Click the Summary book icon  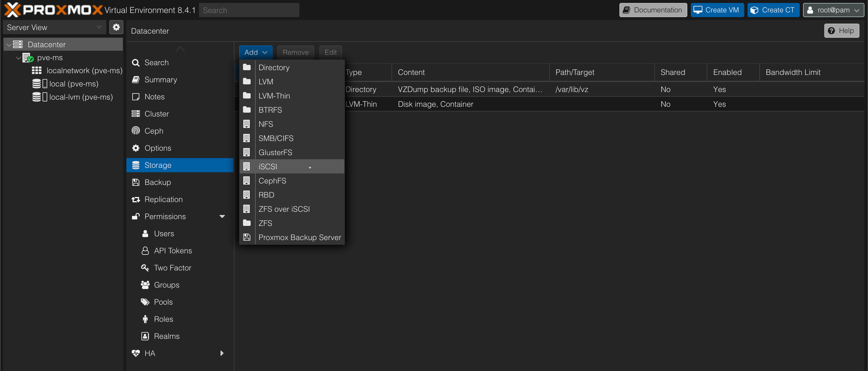point(136,79)
